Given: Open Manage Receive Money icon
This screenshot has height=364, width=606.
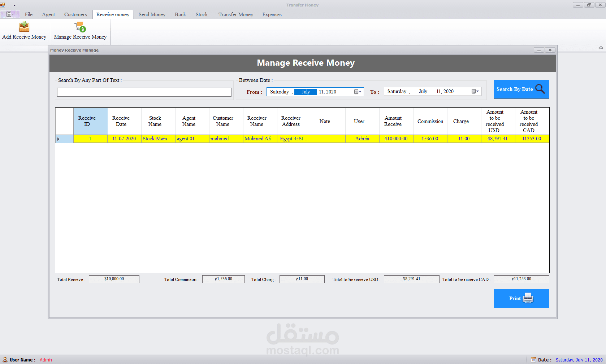Looking at the screenshot, I should (80, 27).
